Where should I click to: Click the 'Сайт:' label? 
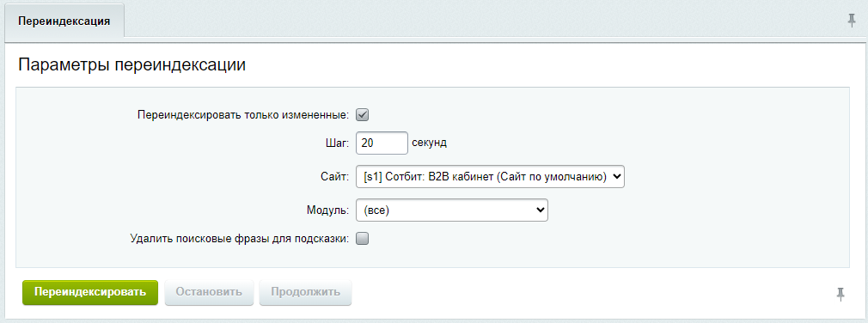(x=335, y=177)
